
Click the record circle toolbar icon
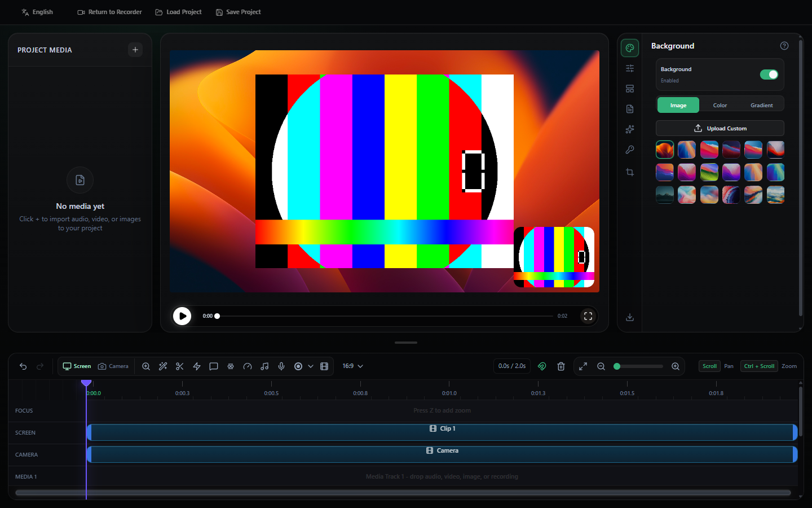(298, 366)
